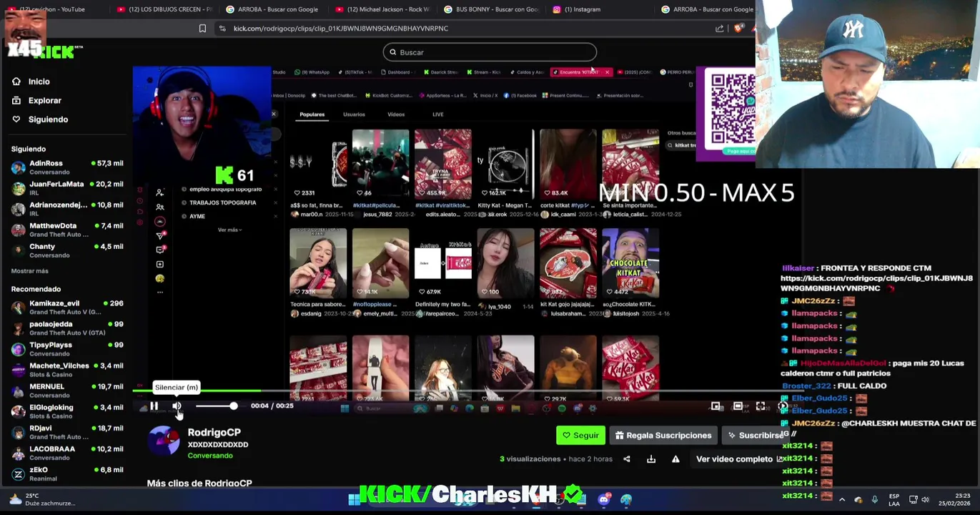Click Más clips de RodrigoCP heading

pos(199,484)
